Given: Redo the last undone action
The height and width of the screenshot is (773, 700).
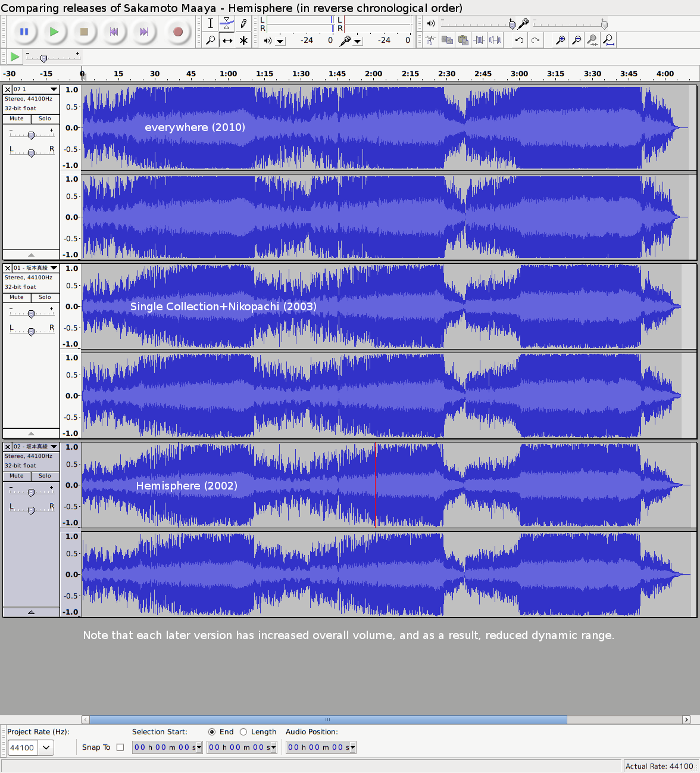Looking at the screenshot, I should point(535,40).
